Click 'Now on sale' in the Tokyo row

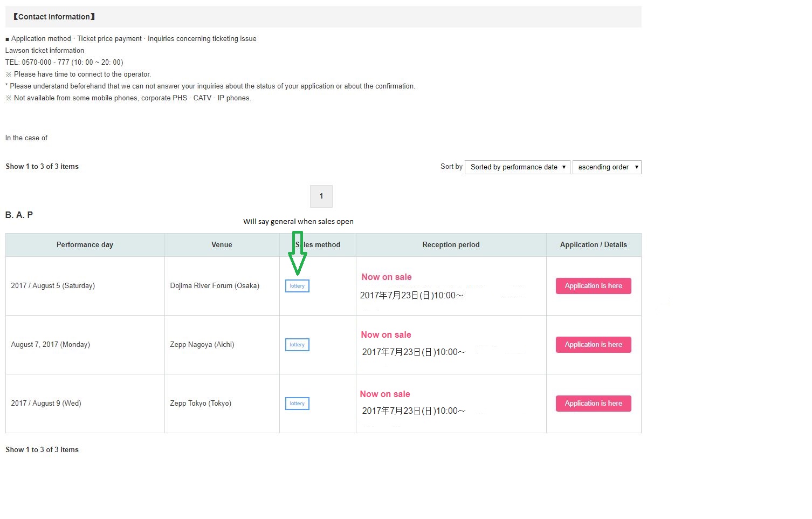coord(385,394)
